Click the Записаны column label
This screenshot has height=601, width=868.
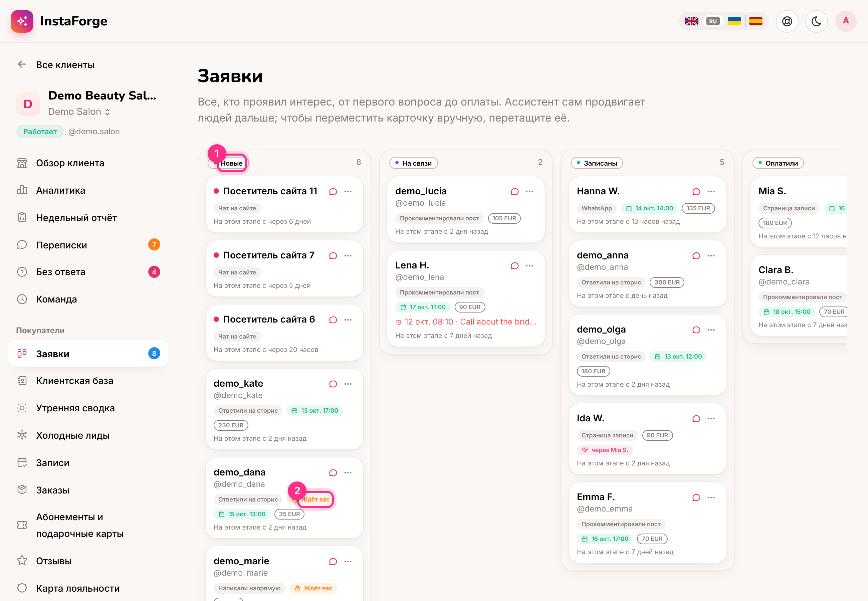click(597, 163)
